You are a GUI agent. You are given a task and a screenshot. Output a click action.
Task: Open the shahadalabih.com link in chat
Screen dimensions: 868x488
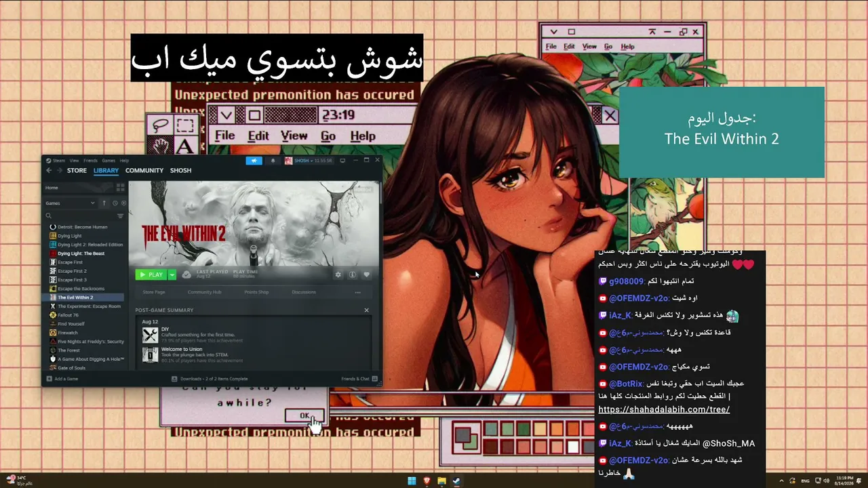pyautogui.click(x=664, y=410)
